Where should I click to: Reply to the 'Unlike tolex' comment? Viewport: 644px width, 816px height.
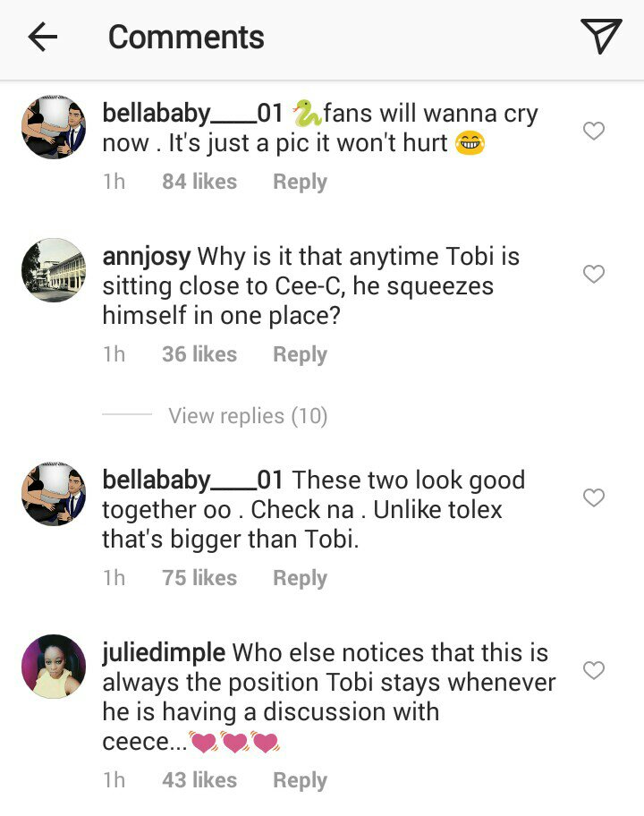[x=300, y=578]
